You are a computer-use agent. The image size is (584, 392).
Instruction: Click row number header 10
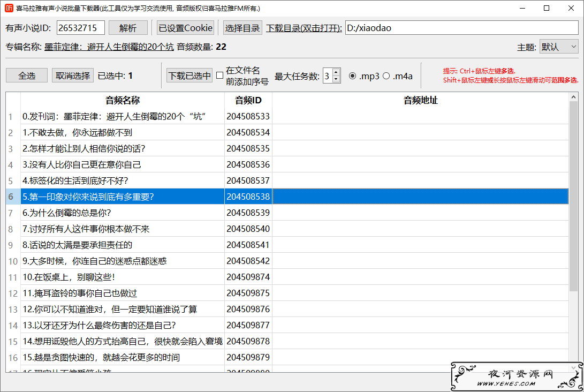(x=13, y=261)
